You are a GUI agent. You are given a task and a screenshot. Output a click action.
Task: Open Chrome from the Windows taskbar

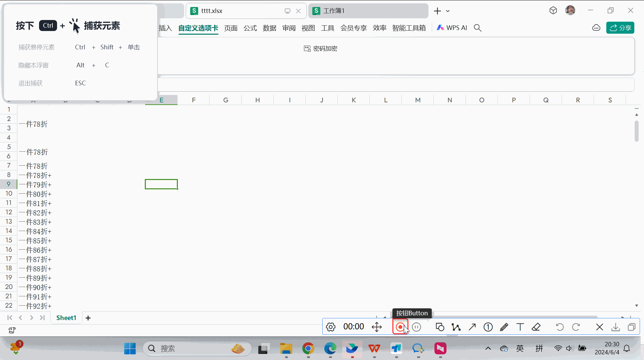click(308, 349)
